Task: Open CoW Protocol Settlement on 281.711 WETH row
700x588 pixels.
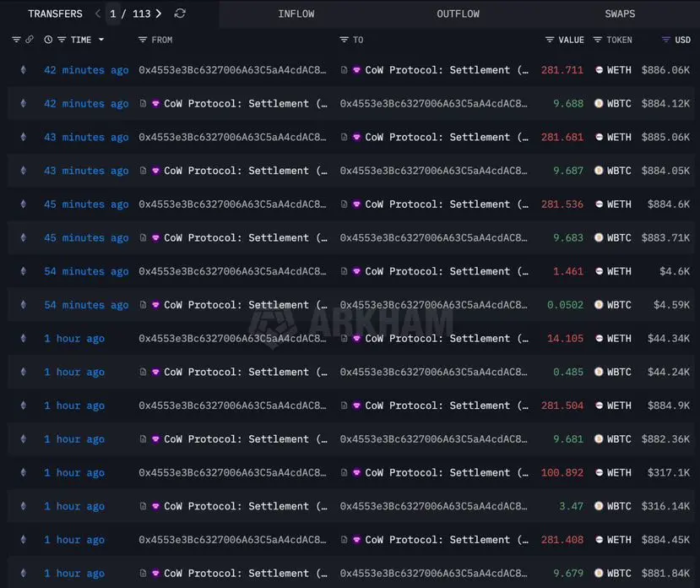Action: click(447, 70)
